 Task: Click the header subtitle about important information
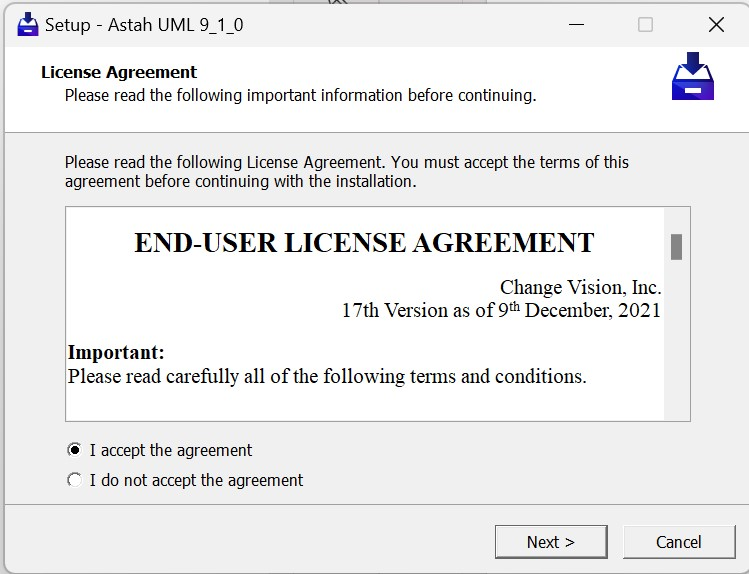(300, 96)
